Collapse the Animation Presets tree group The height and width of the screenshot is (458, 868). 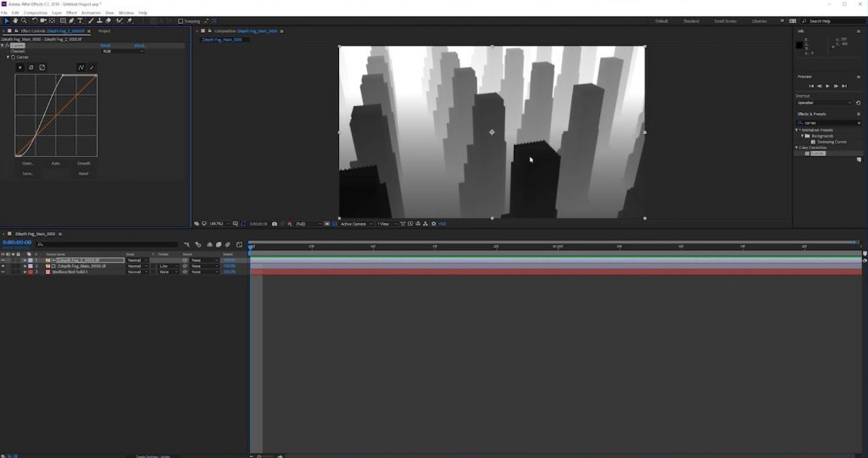(x=798, y=130)
